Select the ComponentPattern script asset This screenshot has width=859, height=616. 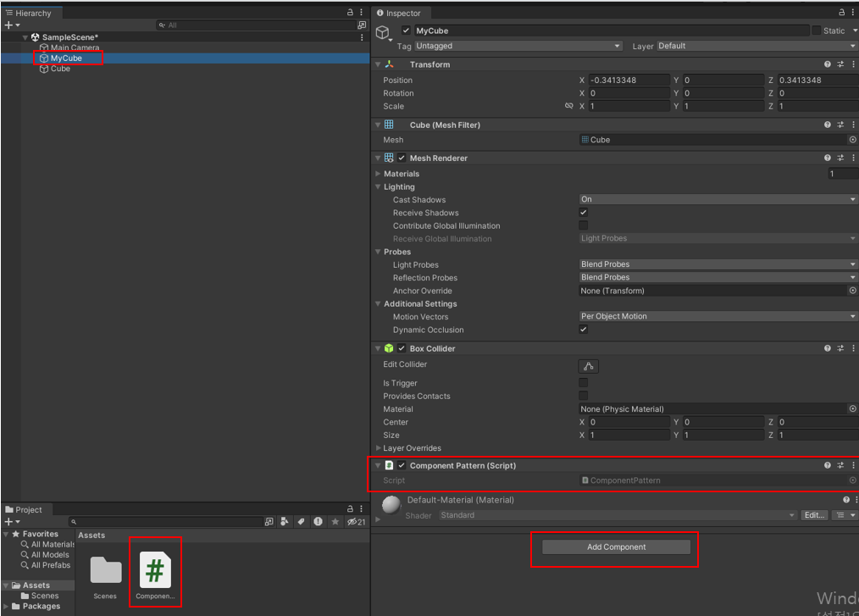(155, 574)
